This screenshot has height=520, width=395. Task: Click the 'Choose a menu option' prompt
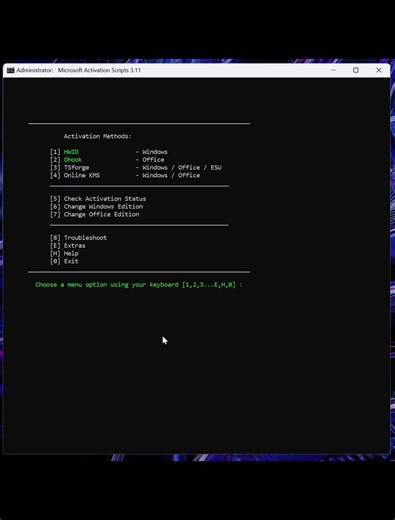point(139,285)
